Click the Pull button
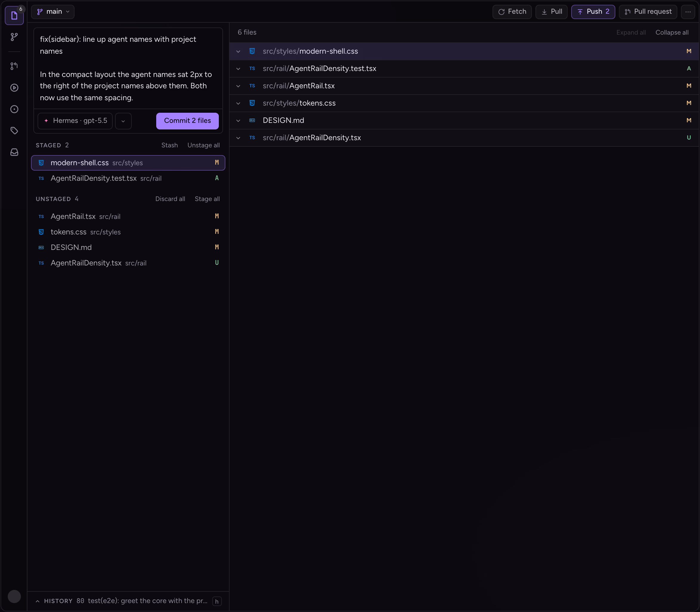The image size is (700, 612). point(552,12)
